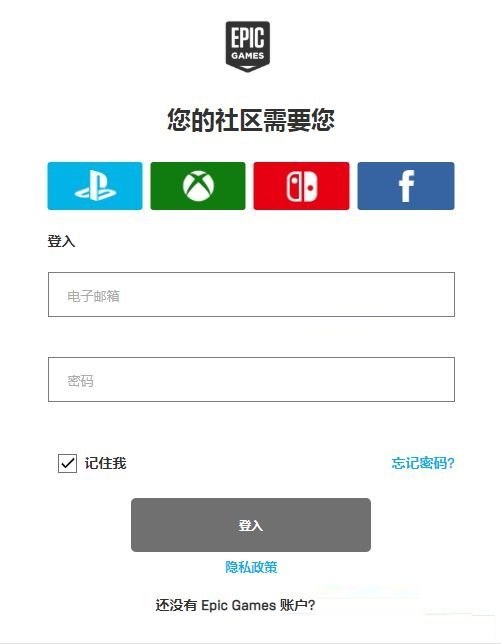Choose the Nintendo Switch login icon
The height and width of the screenshot is (644, 501).
[x=302, y=186]
